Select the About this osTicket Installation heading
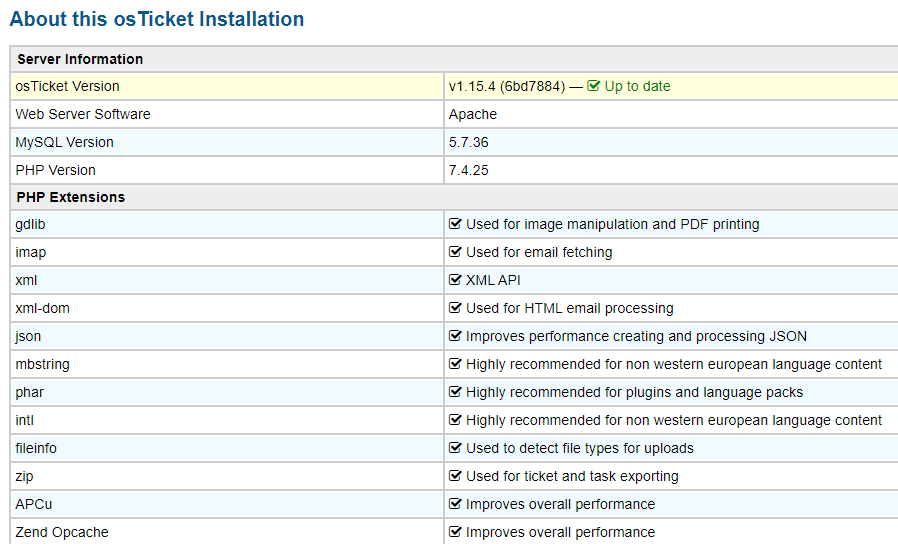This screenshot has width=898, height=544. pyautogui.click(x=156, y=19)
